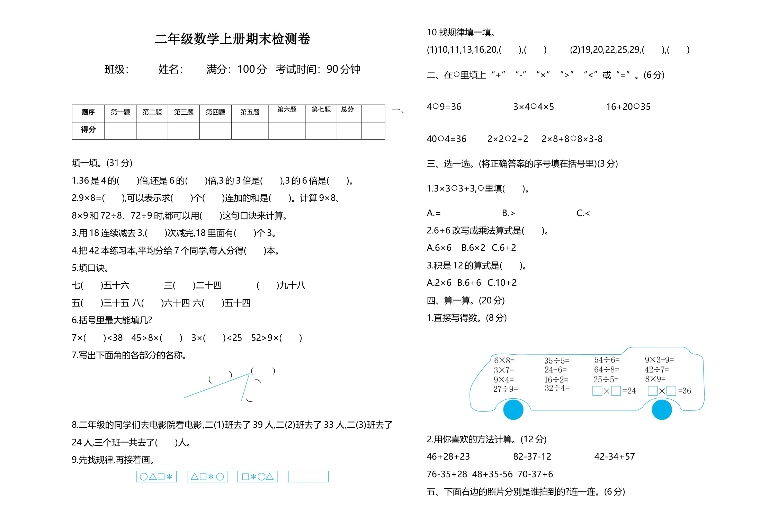Click option C.< under question 1
This screenshot has height=532, width=769.
(x=583, y=213)
